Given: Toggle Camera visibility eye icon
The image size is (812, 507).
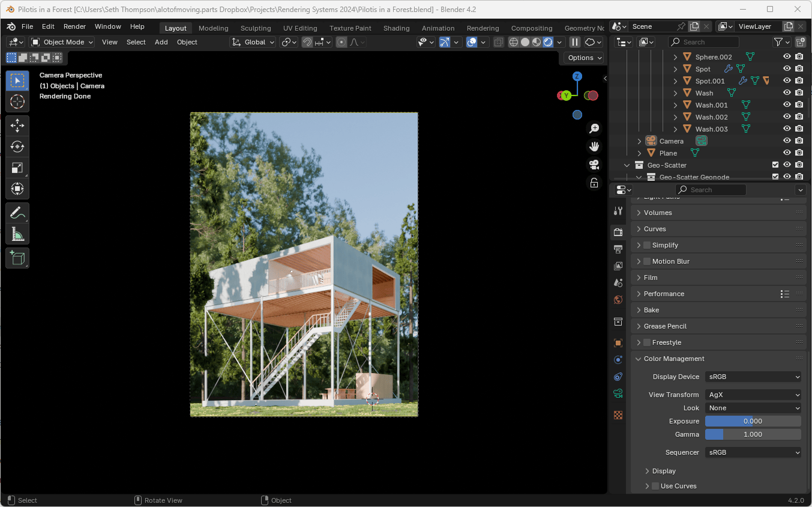Looking at the screenshot, I should tap(787, 141).
